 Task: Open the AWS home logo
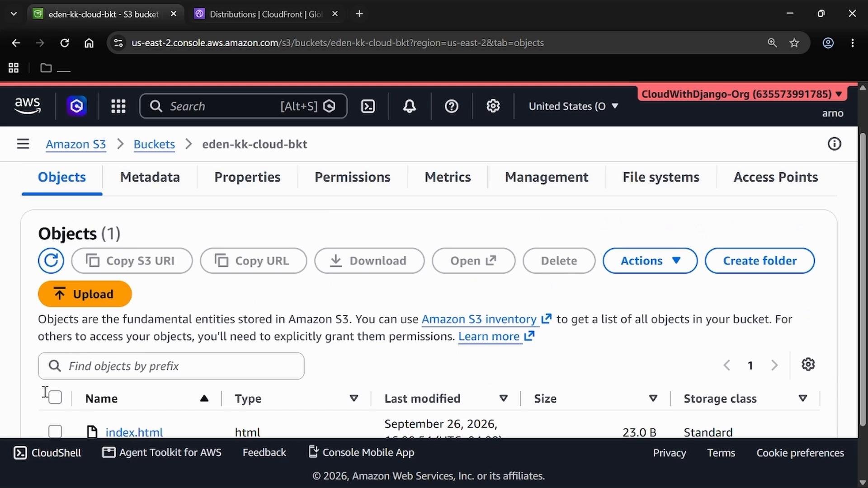28,106
